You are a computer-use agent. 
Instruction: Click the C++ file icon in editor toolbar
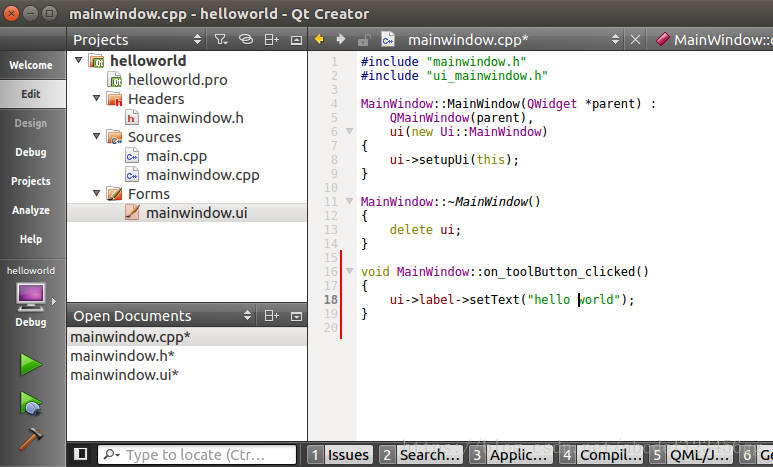(x=388, y=39)
